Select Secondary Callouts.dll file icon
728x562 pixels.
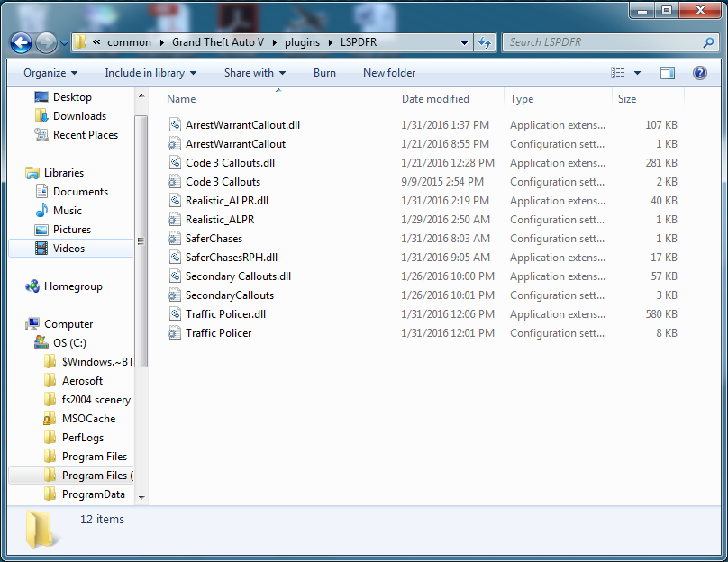point(175,276)
